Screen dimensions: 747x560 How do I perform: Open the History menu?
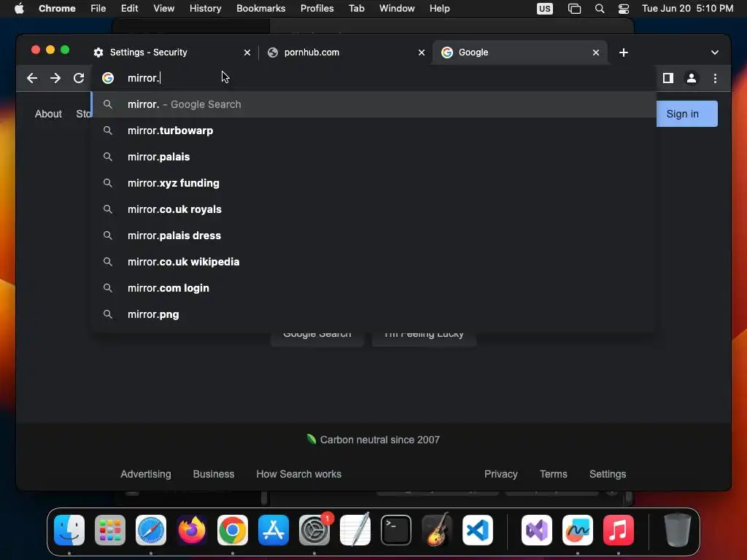point(205,9)
